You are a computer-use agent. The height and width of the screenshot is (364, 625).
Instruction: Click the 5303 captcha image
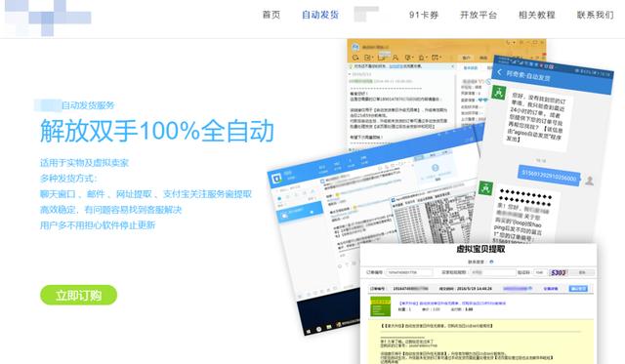pyautogui.click(x=559, y=272)
